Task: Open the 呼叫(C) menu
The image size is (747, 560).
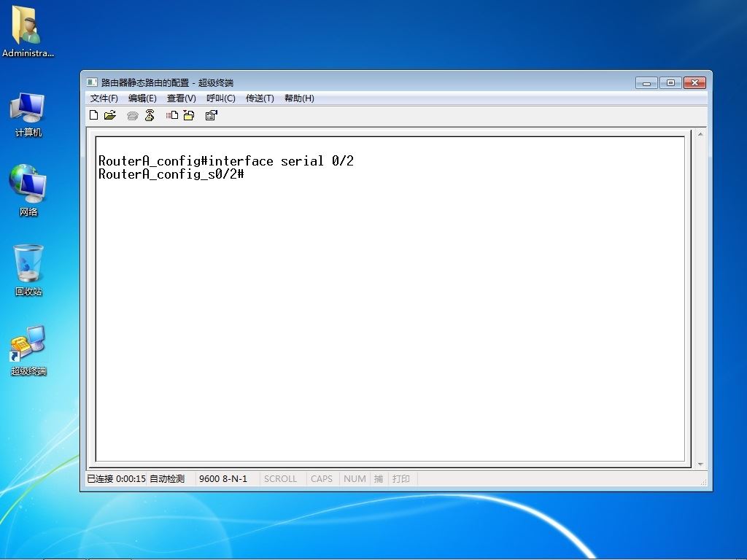Action: pos(220,98)
